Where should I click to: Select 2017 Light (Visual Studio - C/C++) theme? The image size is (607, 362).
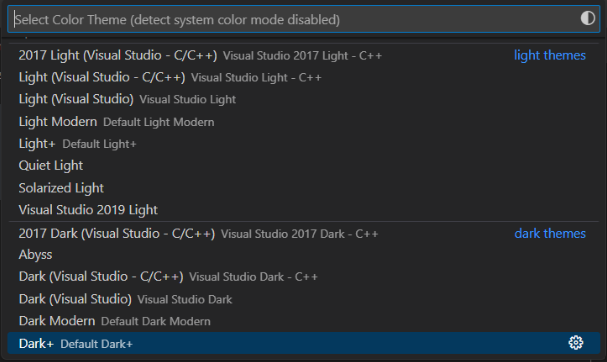[x=304, y=55]
